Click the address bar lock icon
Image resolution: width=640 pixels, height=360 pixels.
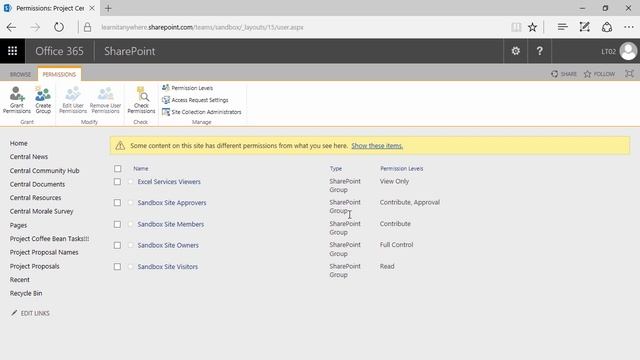pos(87,27)
